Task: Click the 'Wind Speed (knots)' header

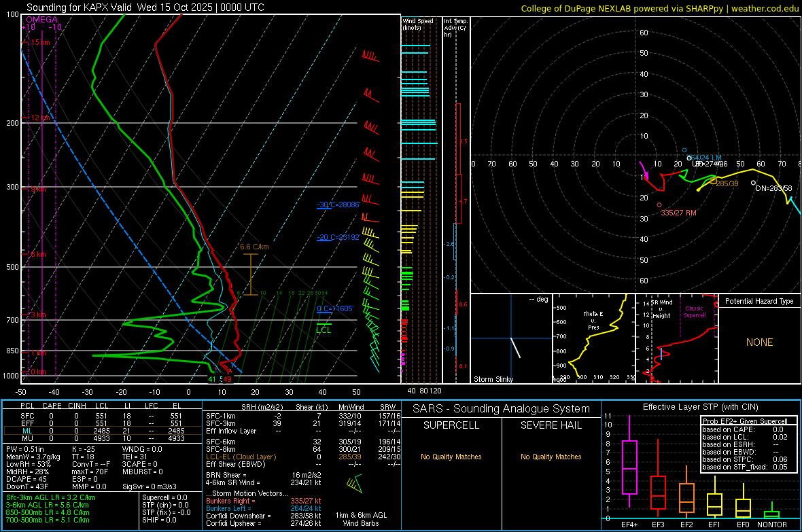Action: 417,24
